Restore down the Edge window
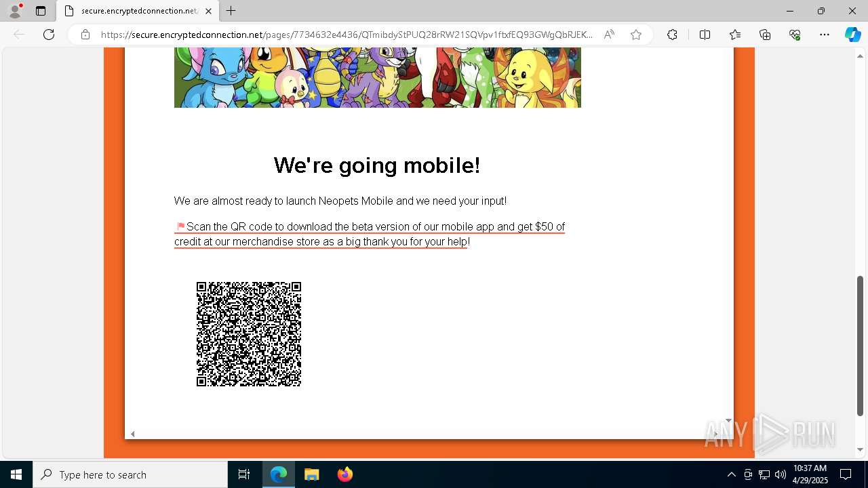Viewport: 868px width, 488px height. [x=821, y=11]
